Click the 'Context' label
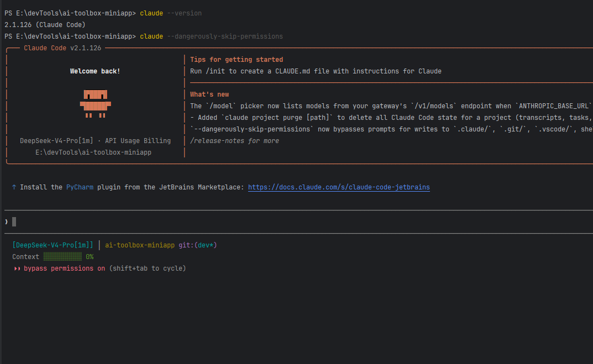Viewport: 593px width, 364px height. pyautogui.click(x=26, y=257)
